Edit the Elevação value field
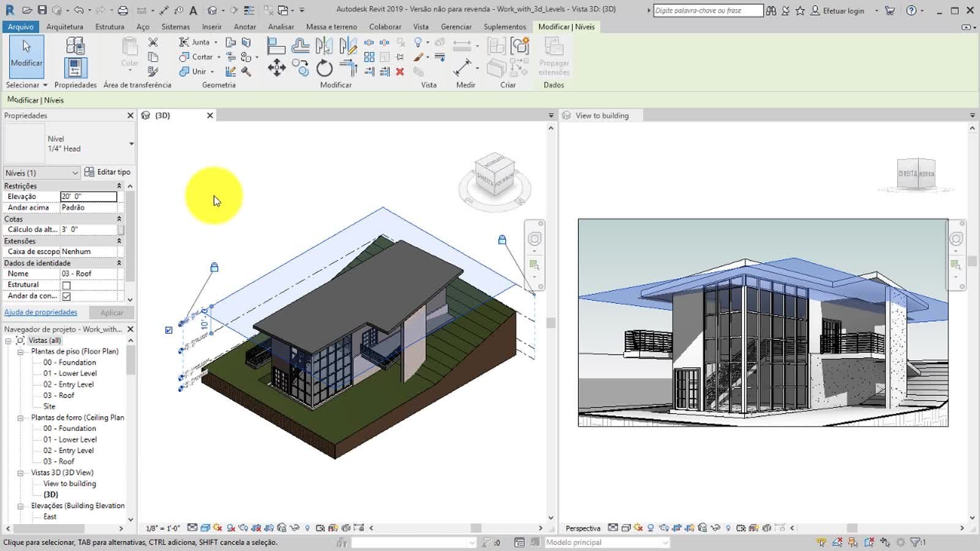 coord(88,197)
